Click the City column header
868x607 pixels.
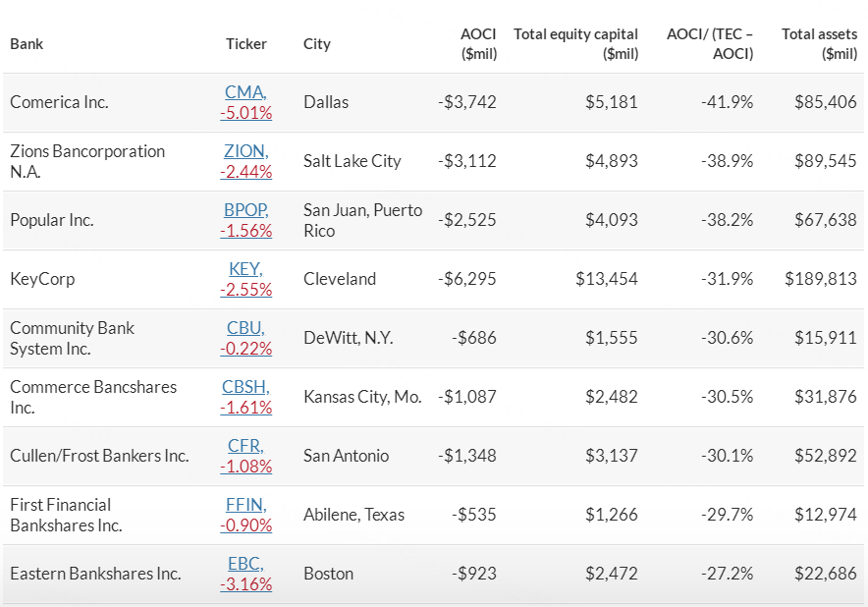(317, 44)
